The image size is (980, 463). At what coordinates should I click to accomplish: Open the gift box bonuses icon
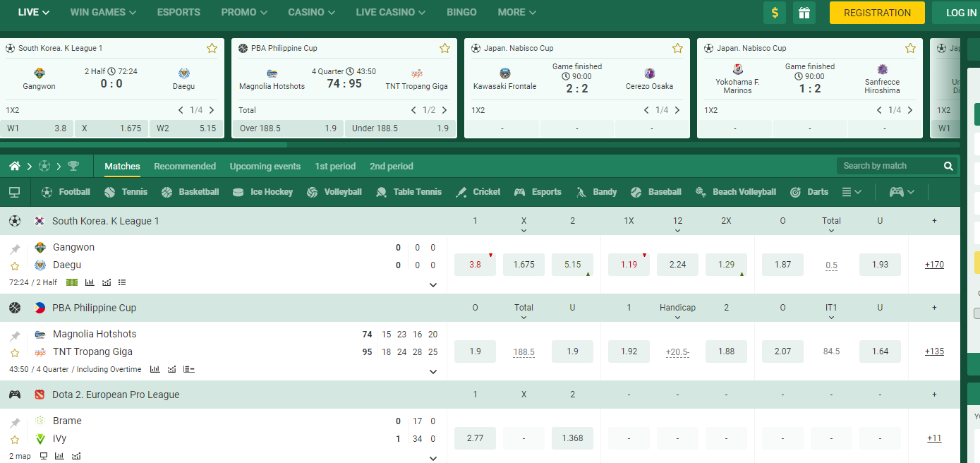pyautogui.click(x=804, y=13)
